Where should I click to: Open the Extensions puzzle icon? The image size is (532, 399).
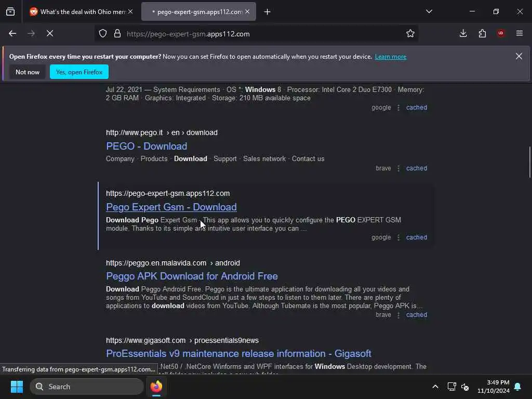pos(482,34)
